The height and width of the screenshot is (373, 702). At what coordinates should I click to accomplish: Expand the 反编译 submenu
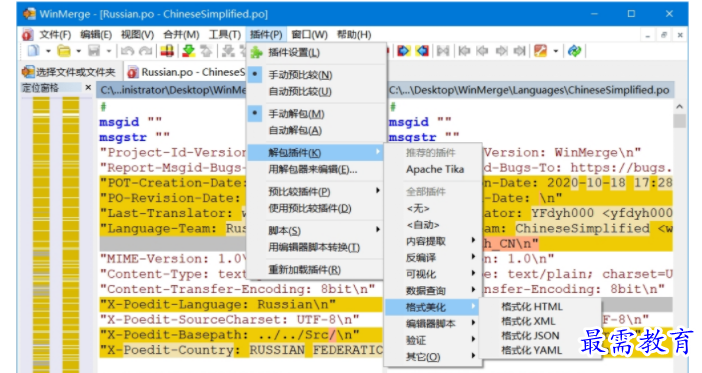coord(433,257)
